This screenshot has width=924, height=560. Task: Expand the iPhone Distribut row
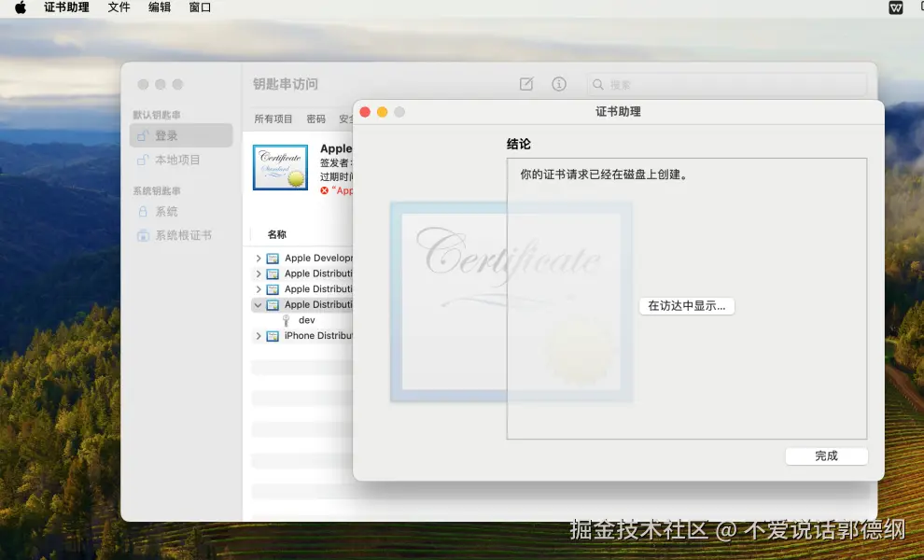(x=259, y=335)
